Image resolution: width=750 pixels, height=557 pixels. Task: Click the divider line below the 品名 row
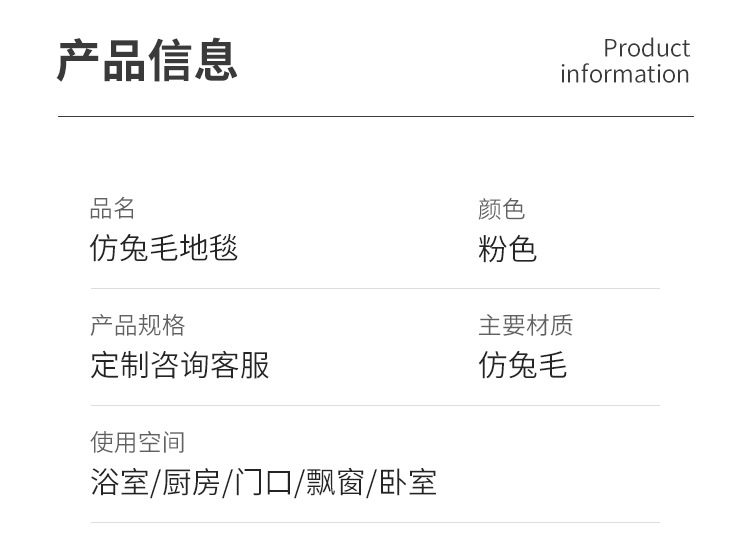tap(375, 289)
